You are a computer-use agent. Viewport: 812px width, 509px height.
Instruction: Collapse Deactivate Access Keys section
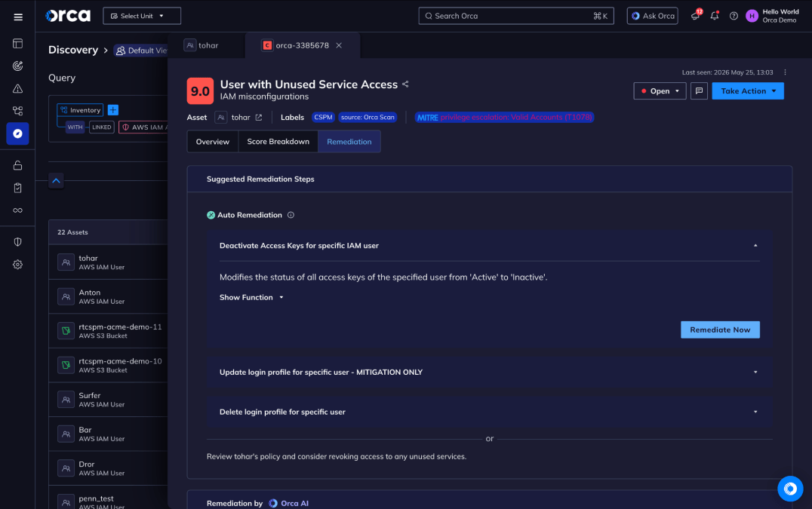(755, 246)
